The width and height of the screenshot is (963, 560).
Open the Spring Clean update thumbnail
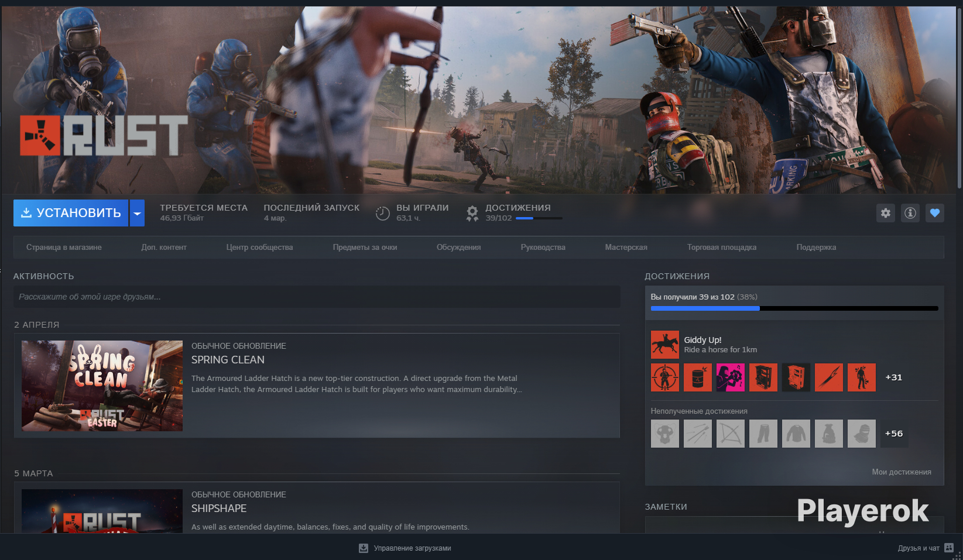102,386
